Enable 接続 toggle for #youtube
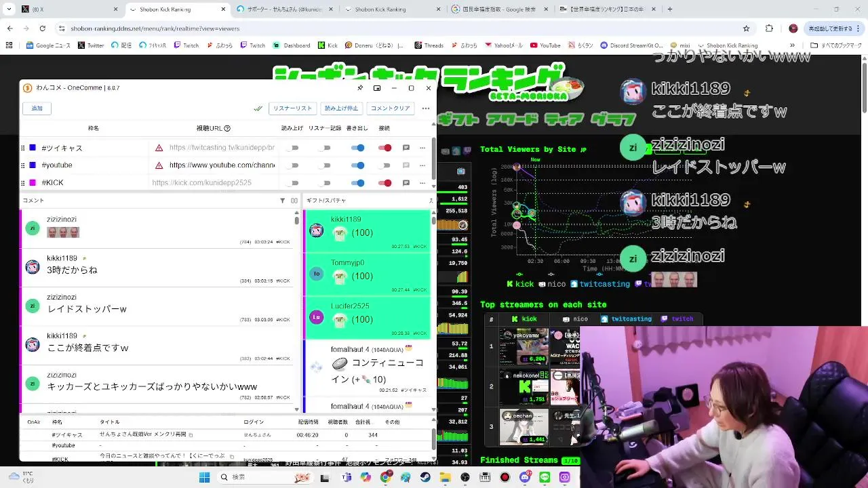The width and height of the screenshot is (868, 488). pyautogui.click(x=384, y=165)
